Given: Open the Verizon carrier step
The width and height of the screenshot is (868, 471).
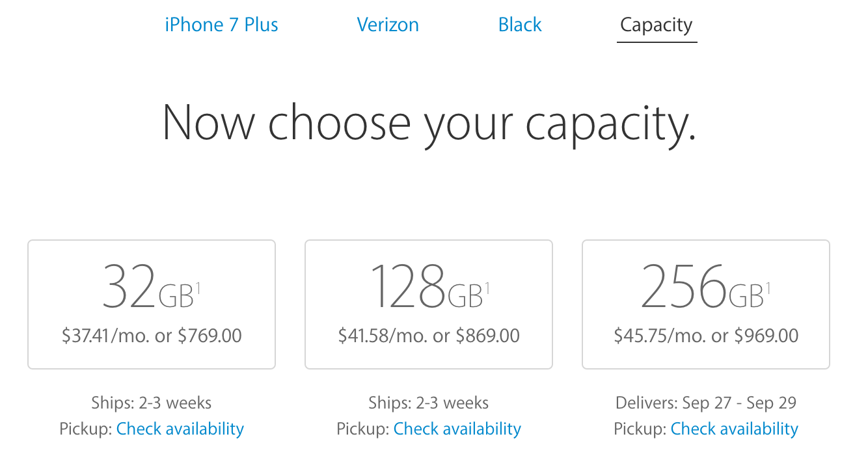Looking at the screenshot, I should [388, 25].
